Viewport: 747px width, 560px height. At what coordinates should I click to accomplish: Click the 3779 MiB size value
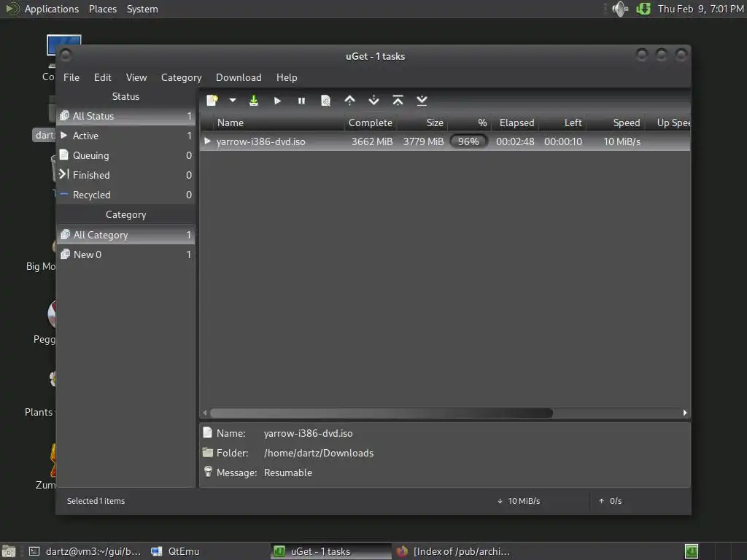pos(423,141)
